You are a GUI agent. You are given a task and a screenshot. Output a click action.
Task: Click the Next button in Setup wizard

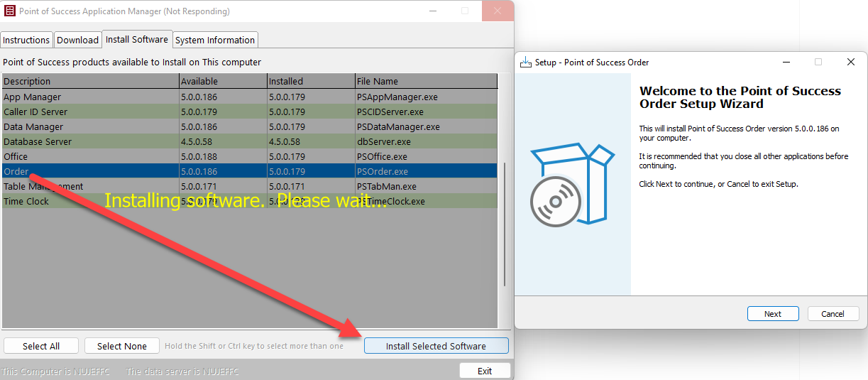pyautogui.click(x=773, y=313)
